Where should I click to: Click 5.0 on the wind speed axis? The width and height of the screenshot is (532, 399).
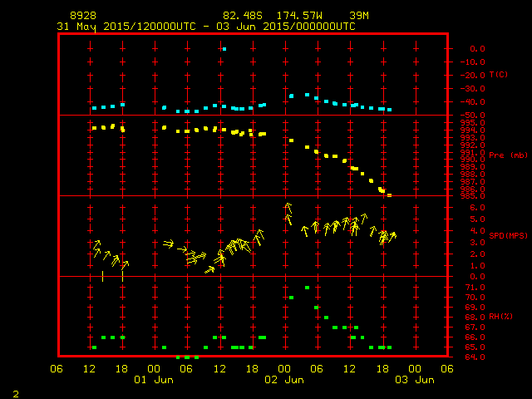477,219
